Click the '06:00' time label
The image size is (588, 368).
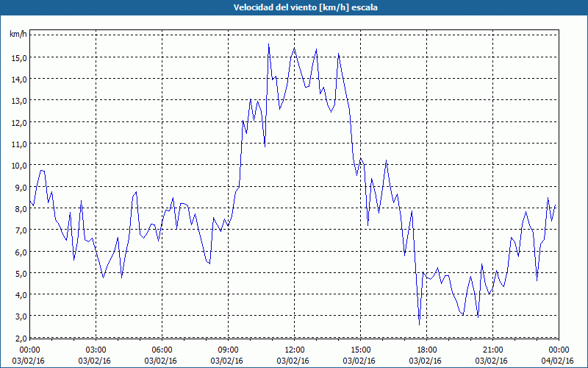(x=162, y=350)
